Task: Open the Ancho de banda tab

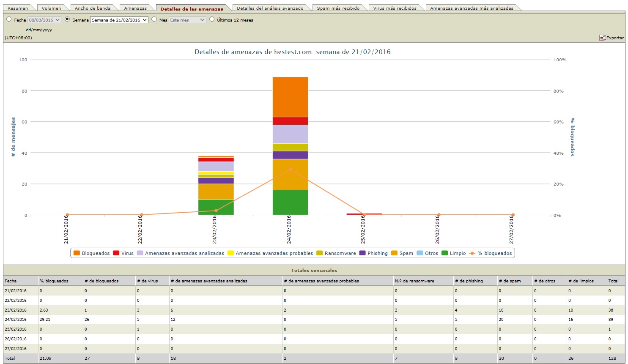Action: pyautogui.click(x=93, y=8)
